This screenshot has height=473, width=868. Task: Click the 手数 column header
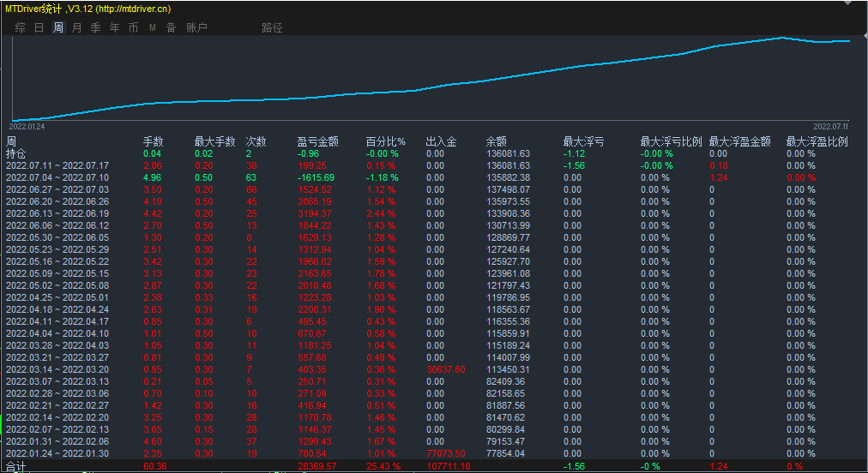[x=153, y=141]
